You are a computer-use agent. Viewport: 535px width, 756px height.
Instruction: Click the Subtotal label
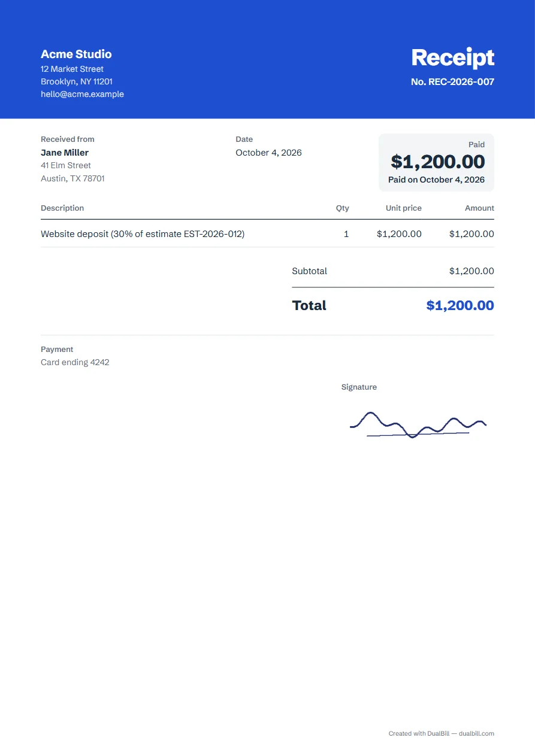[x=310, y=271]
